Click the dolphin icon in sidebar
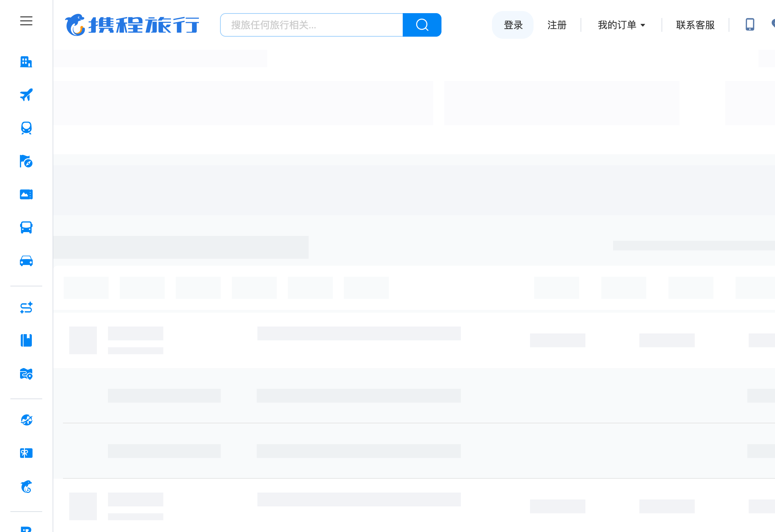The width and height of the screenshot is (775, 532). tap(26, 486)
